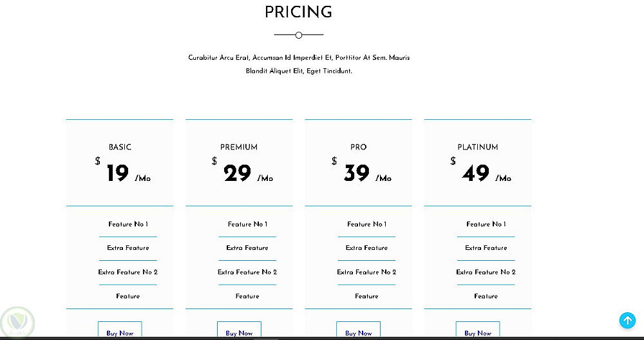
Task: Click the last "Feature" row in the Platinum plan
Action: [486, 296]
